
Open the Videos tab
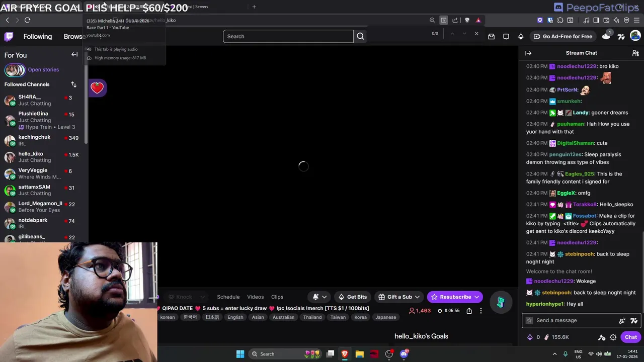coord(255,297)
